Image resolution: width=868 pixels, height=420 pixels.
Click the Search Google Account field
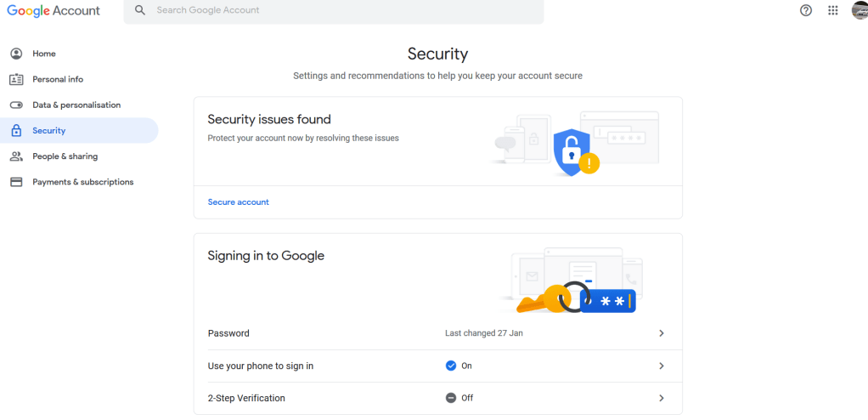point(340,10)
